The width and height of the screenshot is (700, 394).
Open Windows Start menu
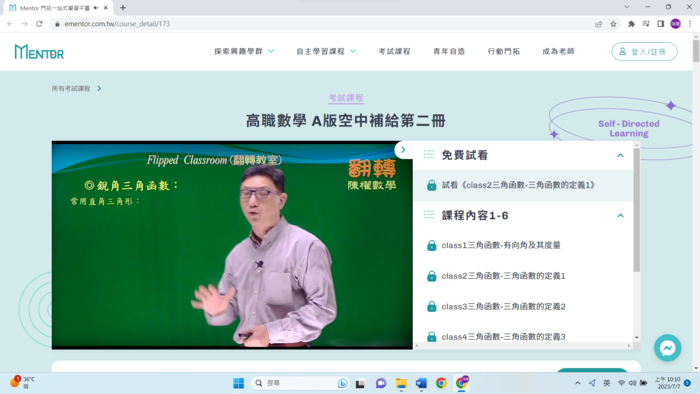point(238,383)
